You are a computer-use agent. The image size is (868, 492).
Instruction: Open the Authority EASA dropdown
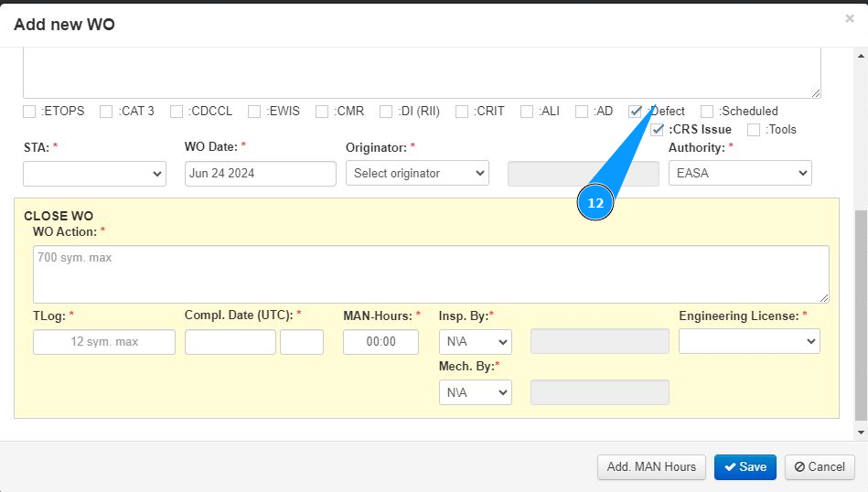(x=740, y=174)
